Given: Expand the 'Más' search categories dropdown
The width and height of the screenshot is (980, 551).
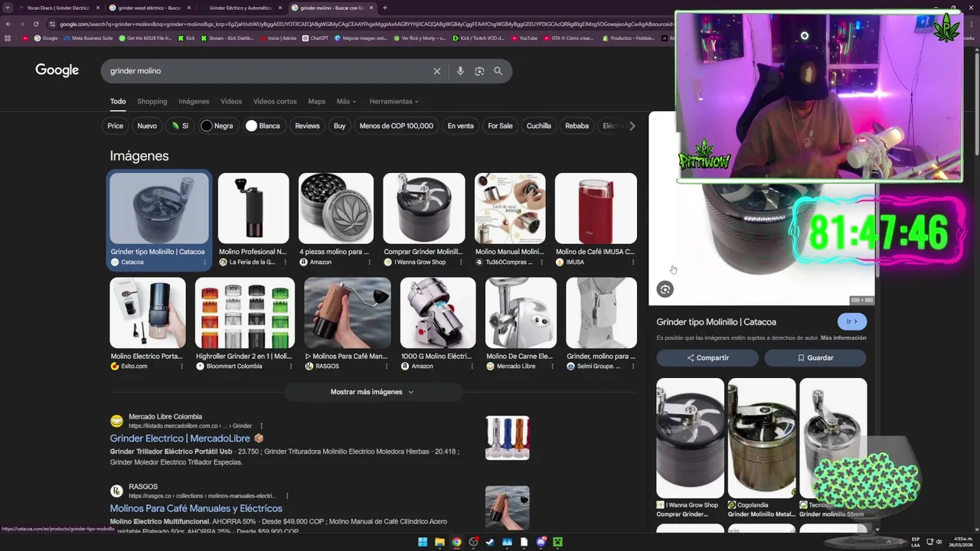Looking at the screenshot, I should click(346, 102).
